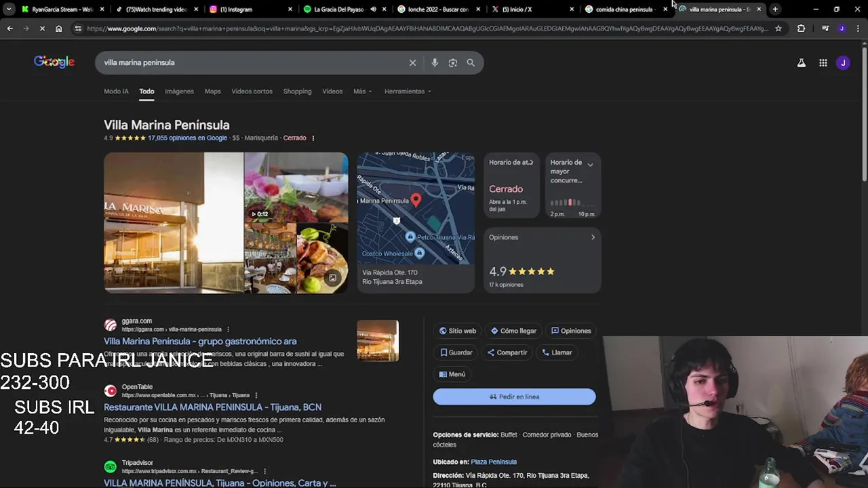Open ggara.com result thumbnail image
868x488 pixels.
point(378,340)
